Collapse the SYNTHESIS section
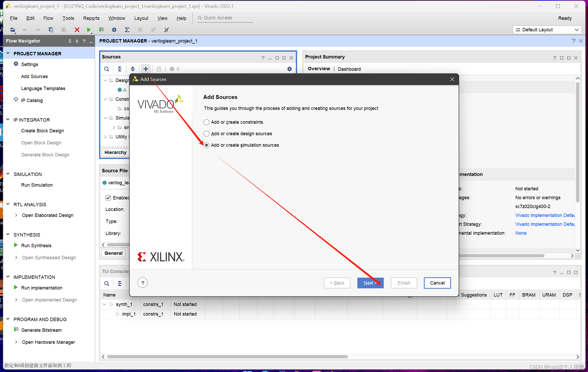The image size is (588, 372). [8, 235]
